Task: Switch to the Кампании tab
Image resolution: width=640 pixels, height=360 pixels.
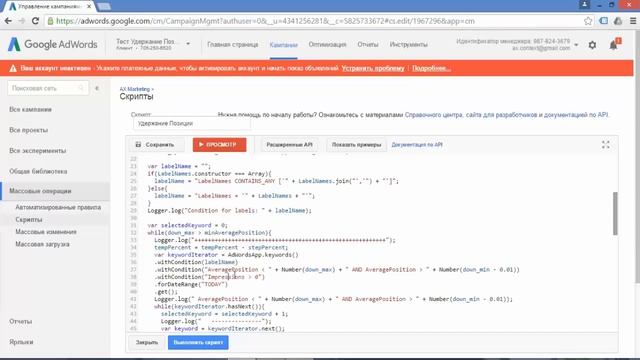Action: [x=283, y=45]
